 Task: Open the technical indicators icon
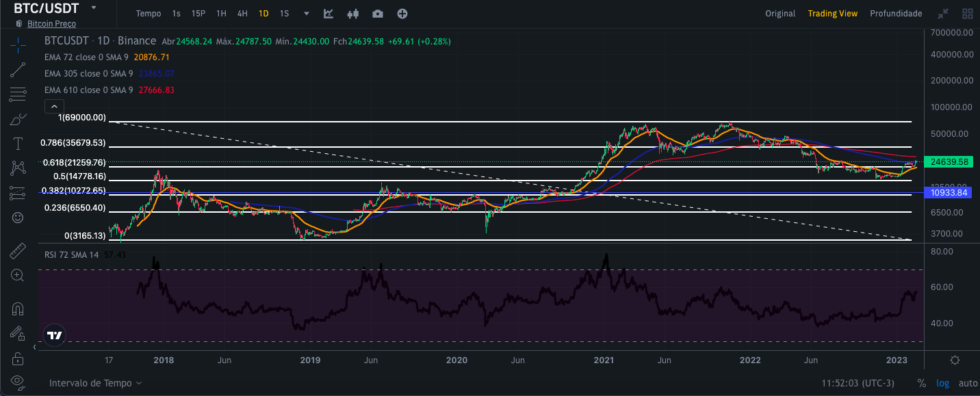coord(328,14)
